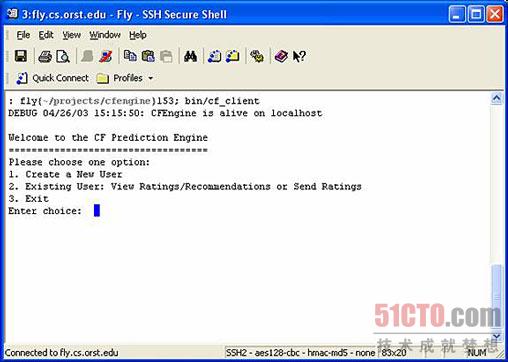
Task: Click the Save icon in toolbar
Action: (x=21, y=56)
